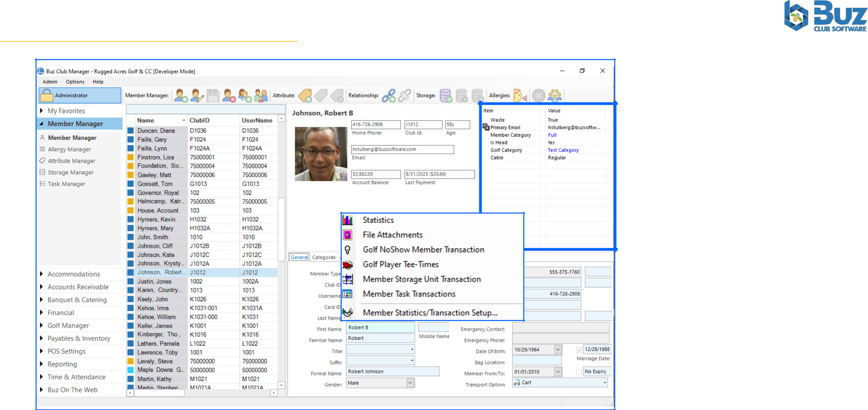The height and width of the screenshot is (410, 868).
Task: Open the Date Of Birth date picker arrow
Action: (558, 350)
